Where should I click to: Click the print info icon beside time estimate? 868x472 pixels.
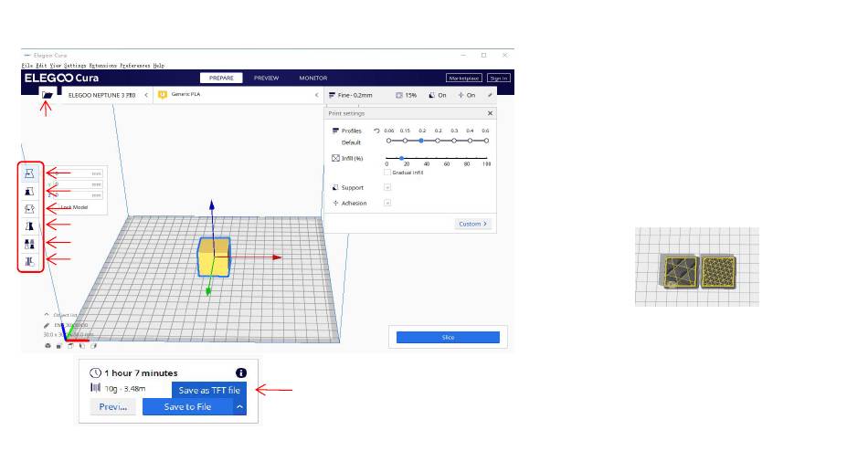[x=241, y=372]
